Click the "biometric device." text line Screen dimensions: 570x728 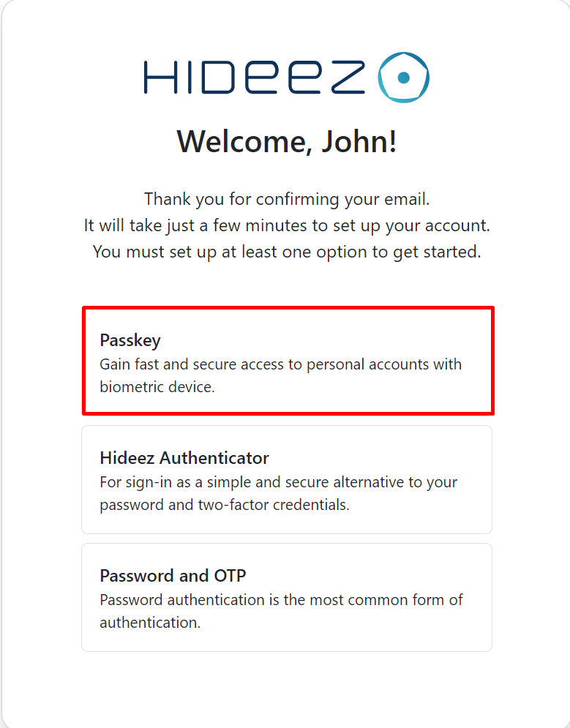[x=157, y=387]
